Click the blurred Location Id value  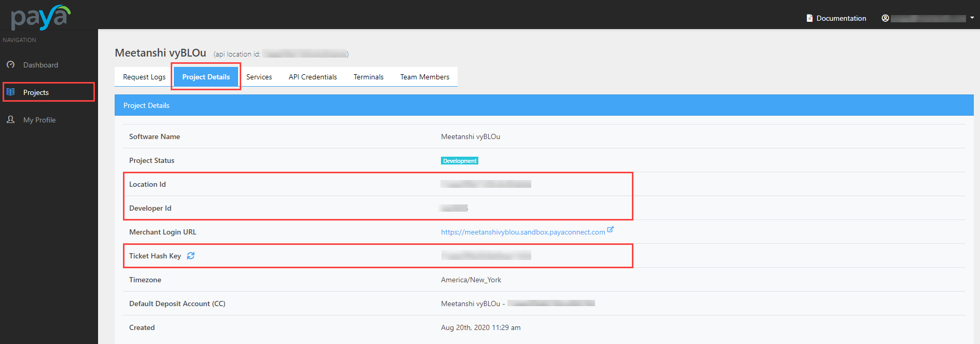(486, 184)
